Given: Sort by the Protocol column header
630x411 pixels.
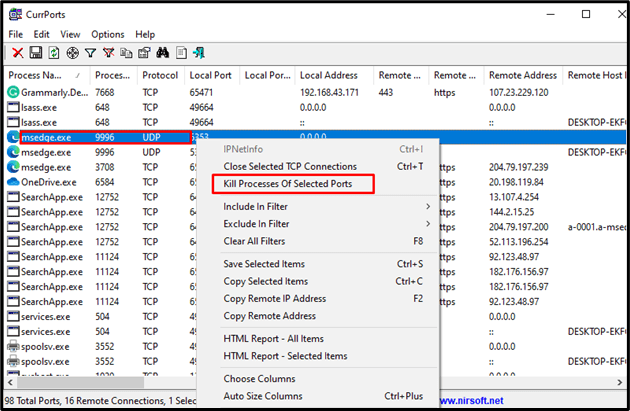Looking at the screenshot, I should pyautogui.click(x=160, y=75).
